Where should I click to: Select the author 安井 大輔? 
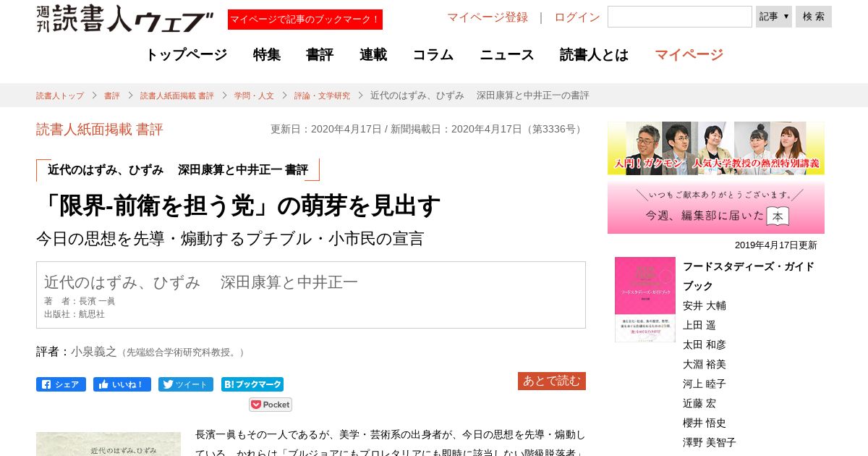pyautogui.click(x=705, y=306)
